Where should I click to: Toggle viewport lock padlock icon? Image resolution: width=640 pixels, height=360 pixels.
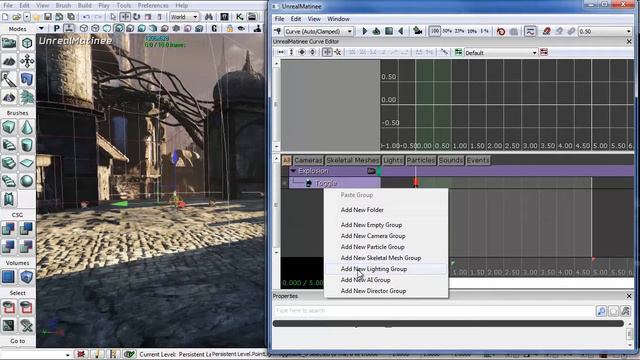230,28
